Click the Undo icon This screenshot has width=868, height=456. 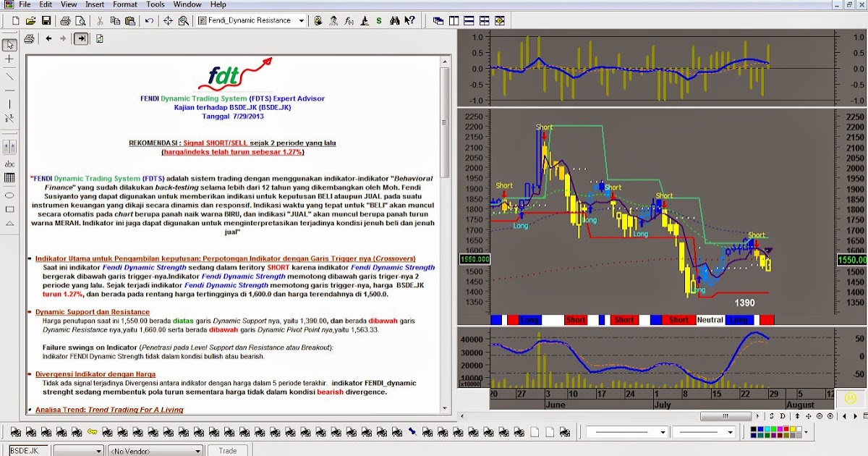coord(149,21)
